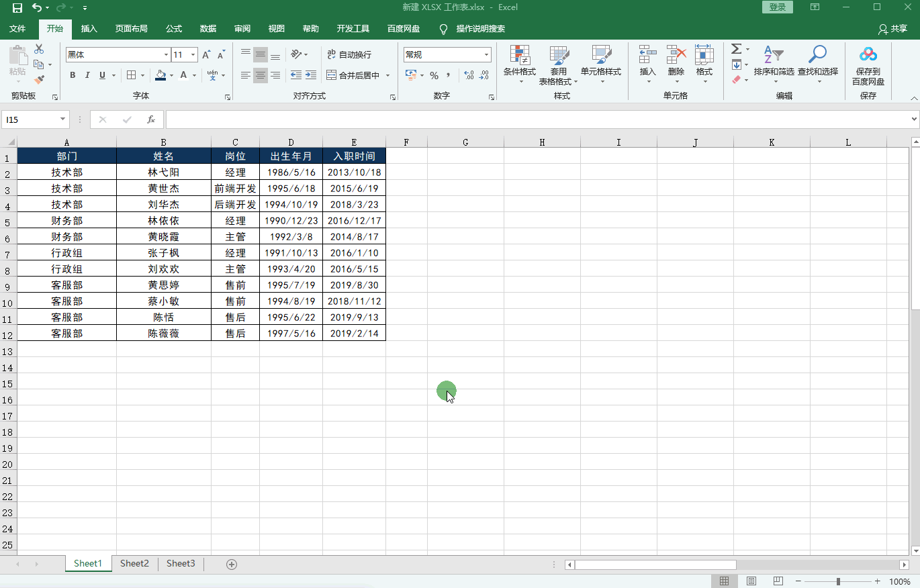Image resolution: width=920 pixels, height=588 pixels.
Task: Apply borders with the border icon
Action: (132, 75)
